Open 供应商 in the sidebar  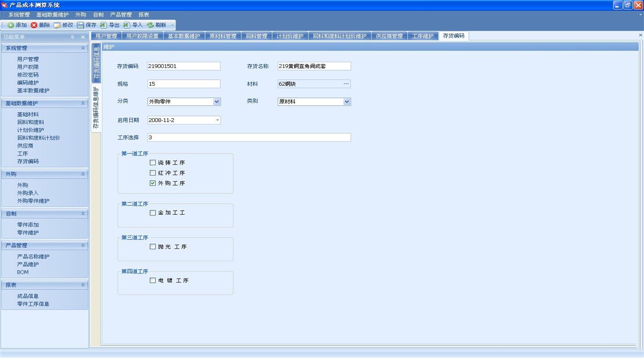click(25, 146)
